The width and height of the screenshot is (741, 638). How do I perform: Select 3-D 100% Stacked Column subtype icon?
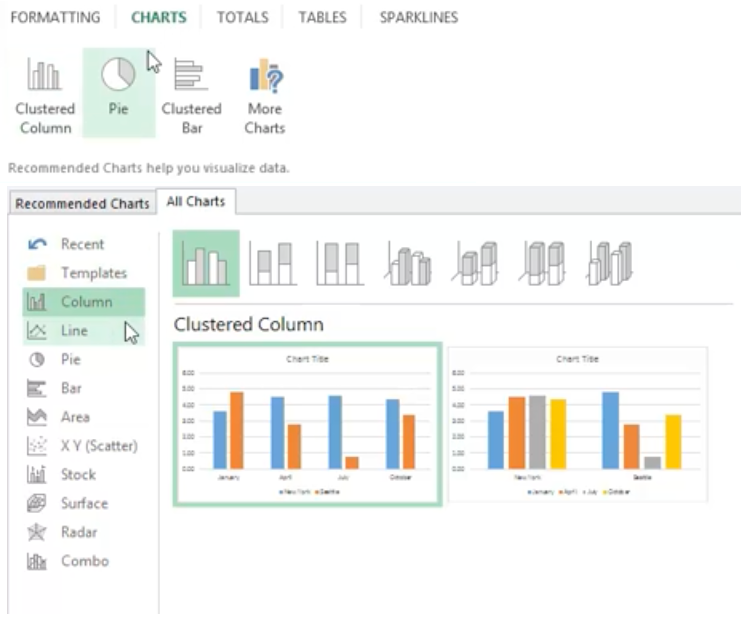pos(543,264)
